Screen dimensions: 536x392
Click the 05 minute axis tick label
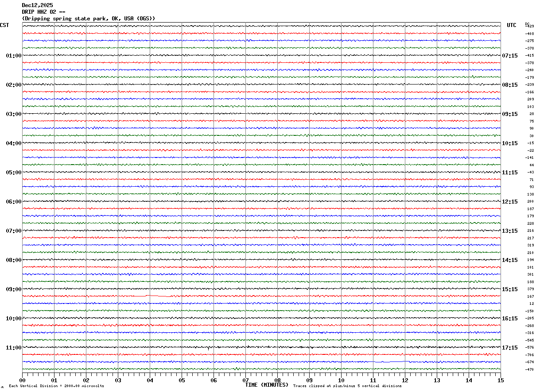click(182, 380)
